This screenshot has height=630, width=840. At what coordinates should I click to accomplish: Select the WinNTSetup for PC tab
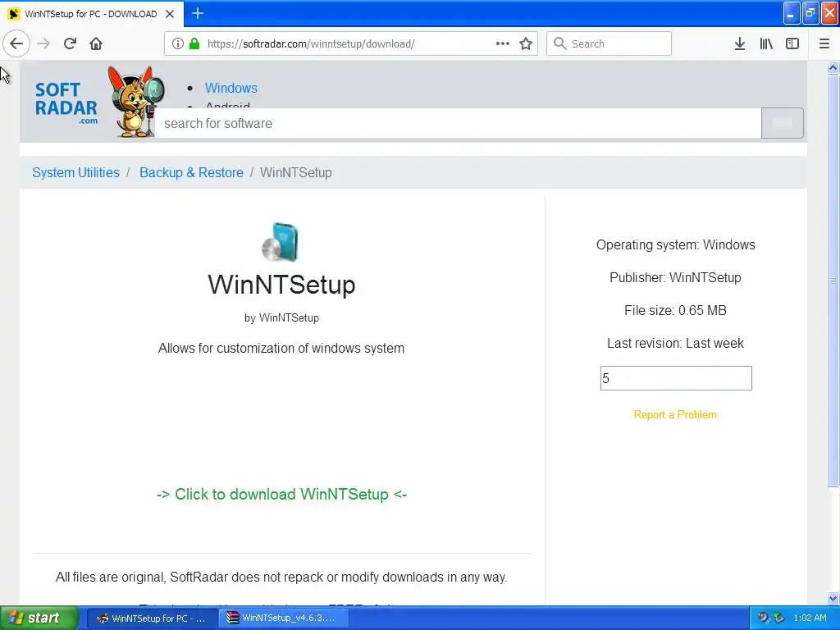[x=91, y=14]
